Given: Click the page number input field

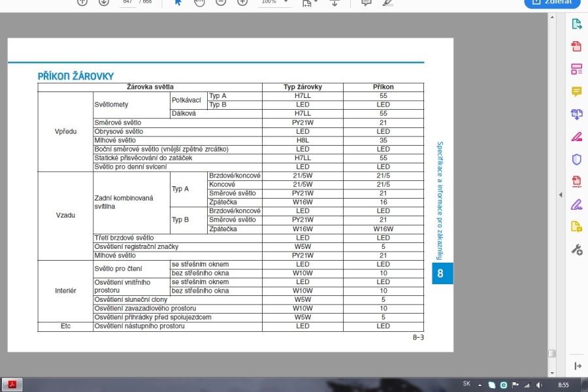Looking at the screenshot, I should click(127, 3).
